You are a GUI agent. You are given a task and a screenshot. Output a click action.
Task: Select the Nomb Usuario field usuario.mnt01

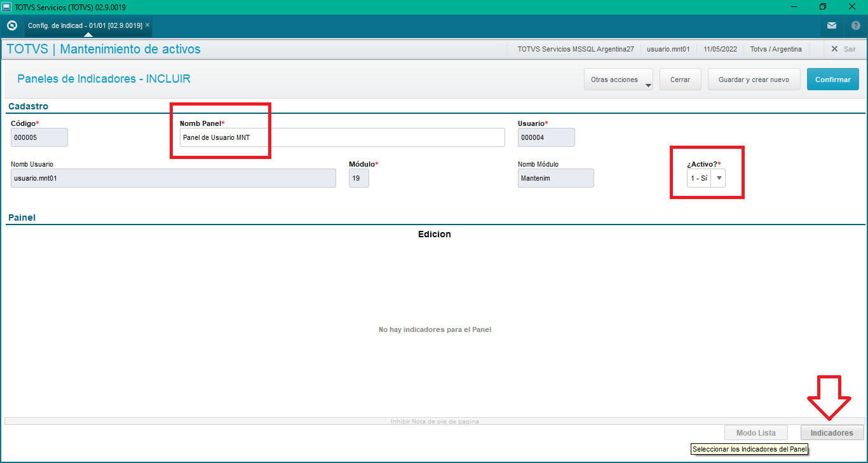pyautogui.click(x=173, y=178)
